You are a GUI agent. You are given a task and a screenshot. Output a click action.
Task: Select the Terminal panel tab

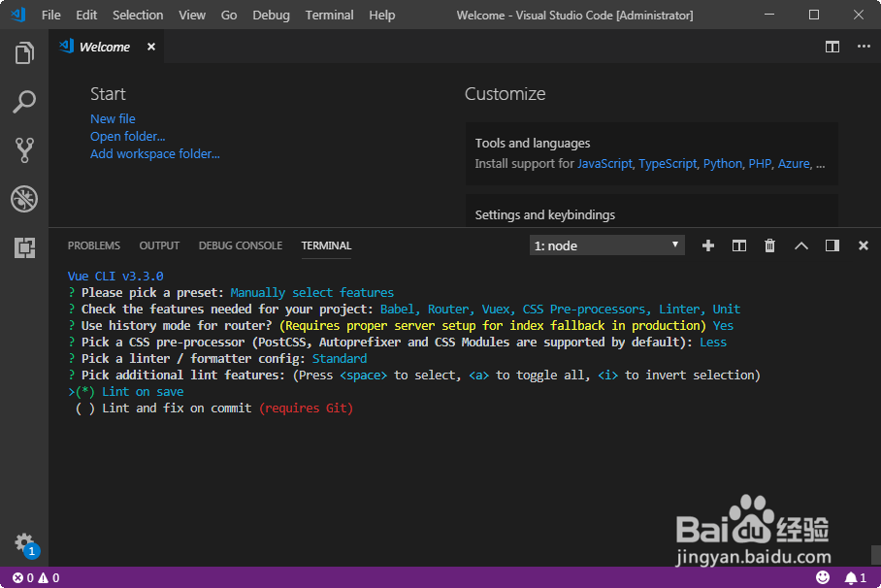point(326,245)
